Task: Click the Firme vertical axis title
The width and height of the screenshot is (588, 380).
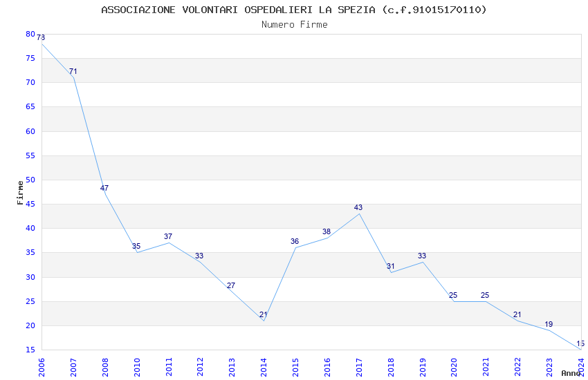Action: click(x=20, y=193)
